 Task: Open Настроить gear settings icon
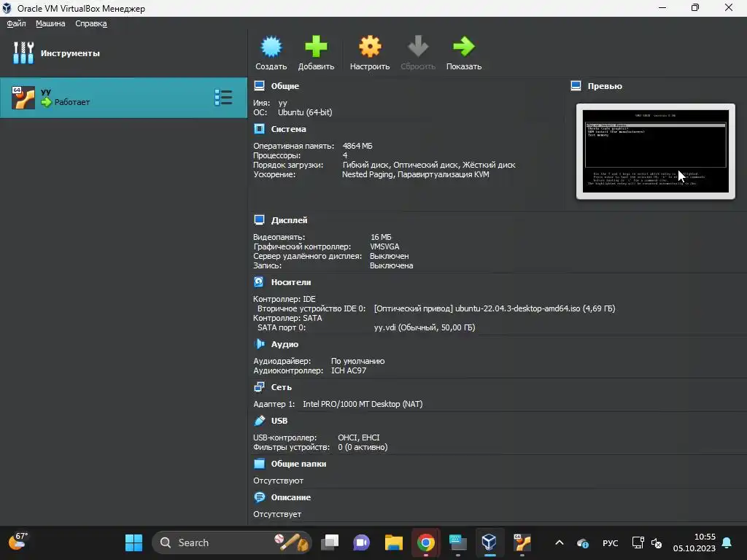[370, 47]
